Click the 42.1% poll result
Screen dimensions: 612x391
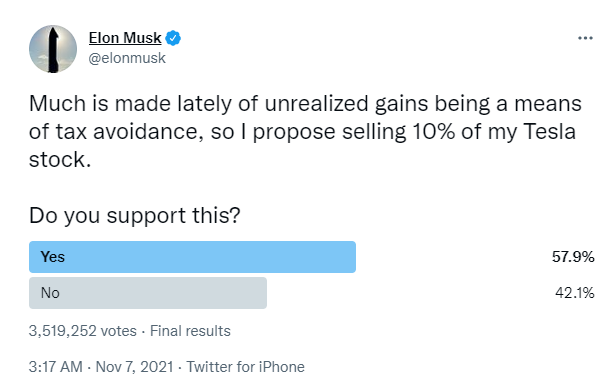click(575, 293)
